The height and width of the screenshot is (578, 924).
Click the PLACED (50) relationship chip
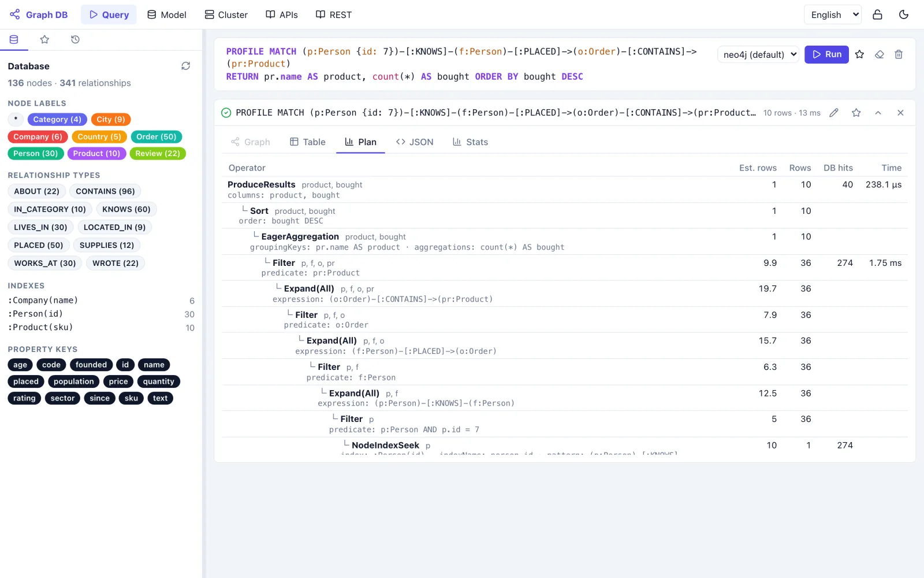39,245
